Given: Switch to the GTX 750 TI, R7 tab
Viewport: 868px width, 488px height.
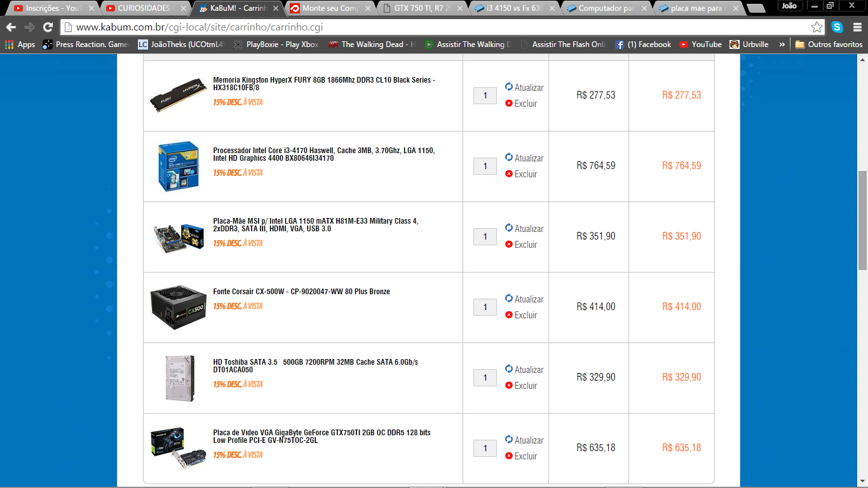Looking at the screenshot, I should point(421,8).
